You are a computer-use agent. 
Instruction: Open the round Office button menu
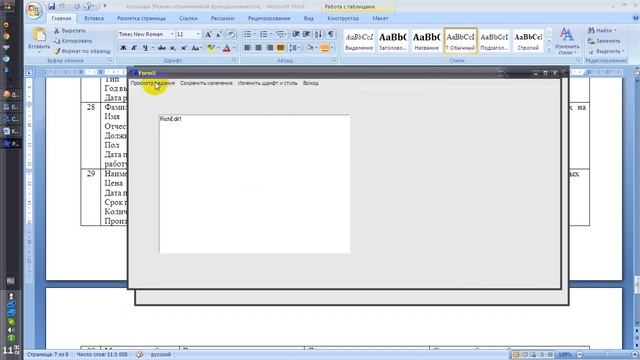click(x=34, y=10)
